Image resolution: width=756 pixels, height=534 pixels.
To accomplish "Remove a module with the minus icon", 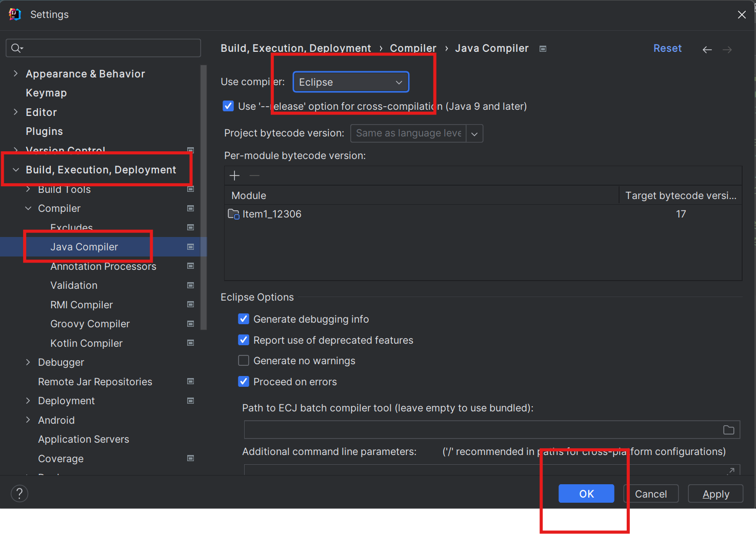I will click(x=254, y=175).
